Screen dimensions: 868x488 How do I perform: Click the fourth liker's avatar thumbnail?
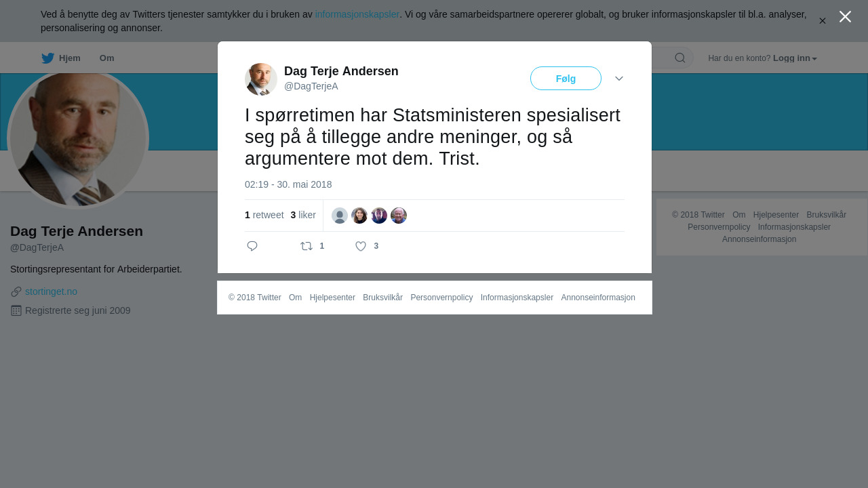(x=399, y=216)
